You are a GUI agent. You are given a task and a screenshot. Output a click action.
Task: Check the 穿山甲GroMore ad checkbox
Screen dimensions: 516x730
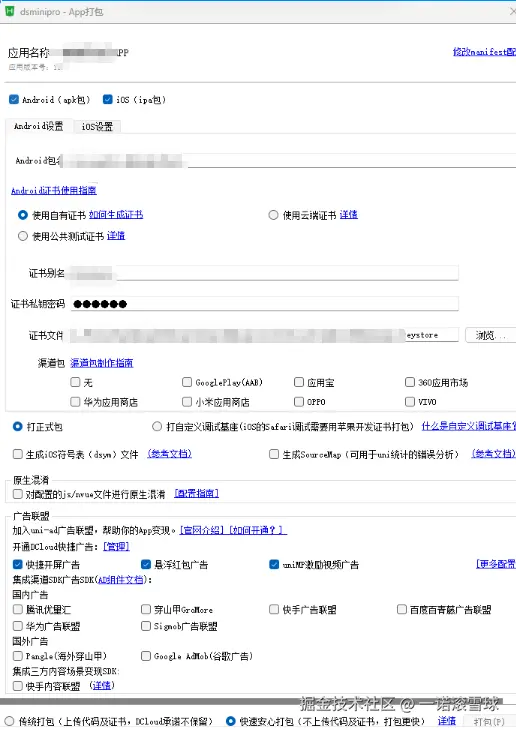click(x=146, y=609)
